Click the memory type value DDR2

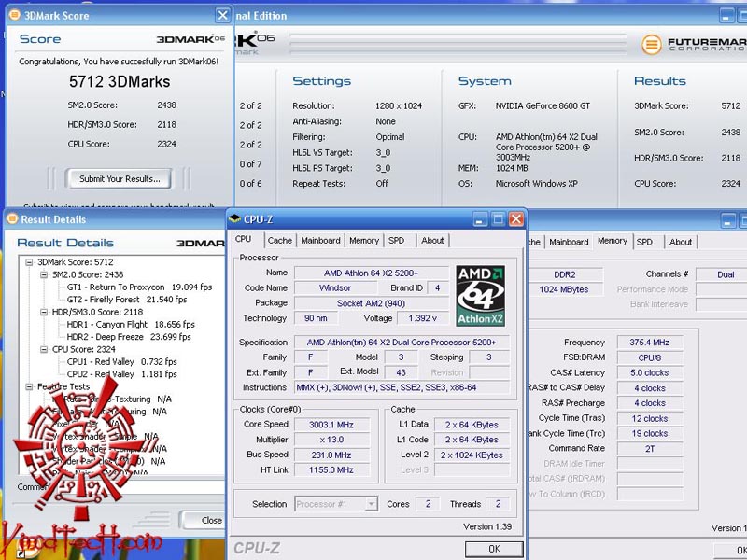[565, 274]
